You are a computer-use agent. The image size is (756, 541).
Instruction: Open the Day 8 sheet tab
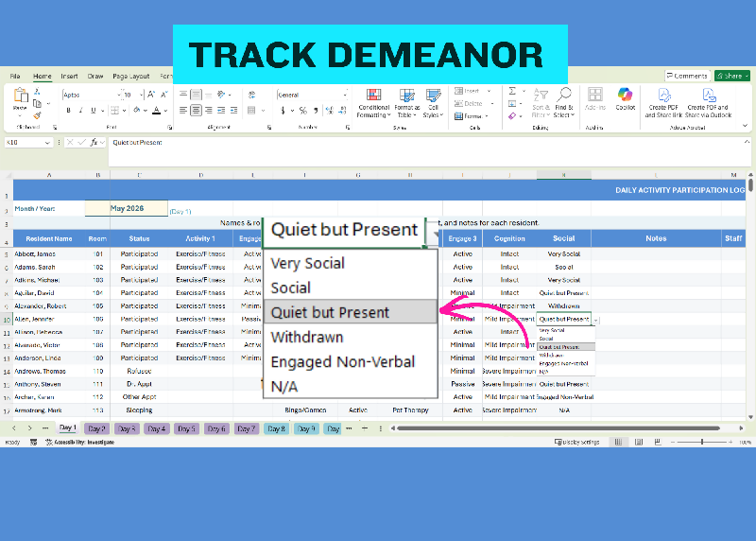pos(276,428)
